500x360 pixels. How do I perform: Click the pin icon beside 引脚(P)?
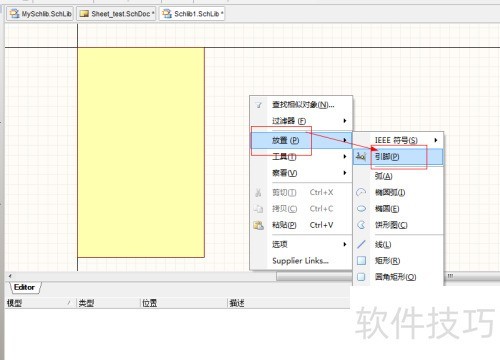(361, 156)
